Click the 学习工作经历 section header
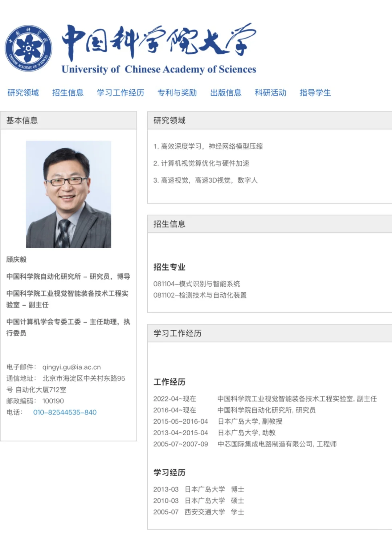Viewport: 392px width, 534px height. coord(270,333)
